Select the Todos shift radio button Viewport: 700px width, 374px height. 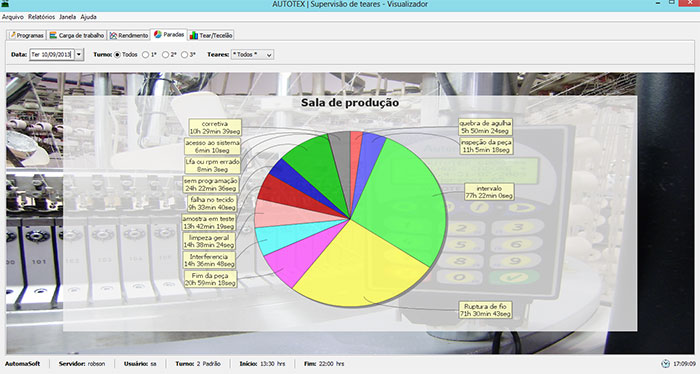(x=117, y=54)
